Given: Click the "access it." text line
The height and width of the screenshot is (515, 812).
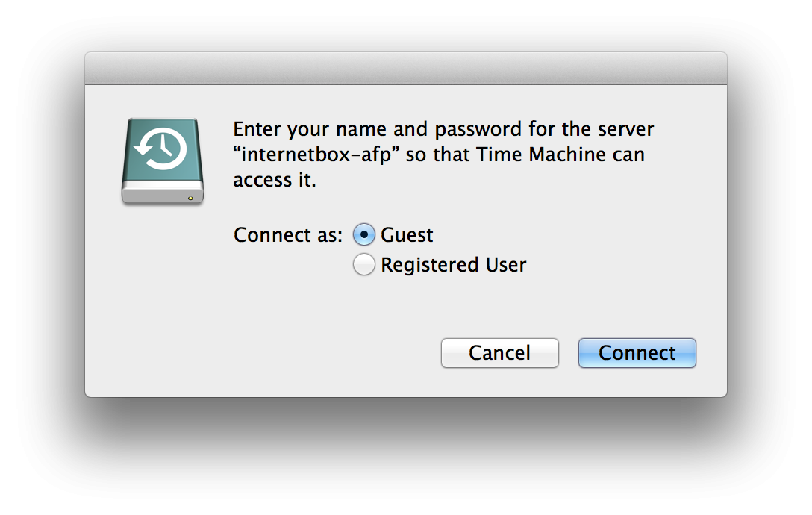Looking at the screenshot, I should [x=275, y=180].
